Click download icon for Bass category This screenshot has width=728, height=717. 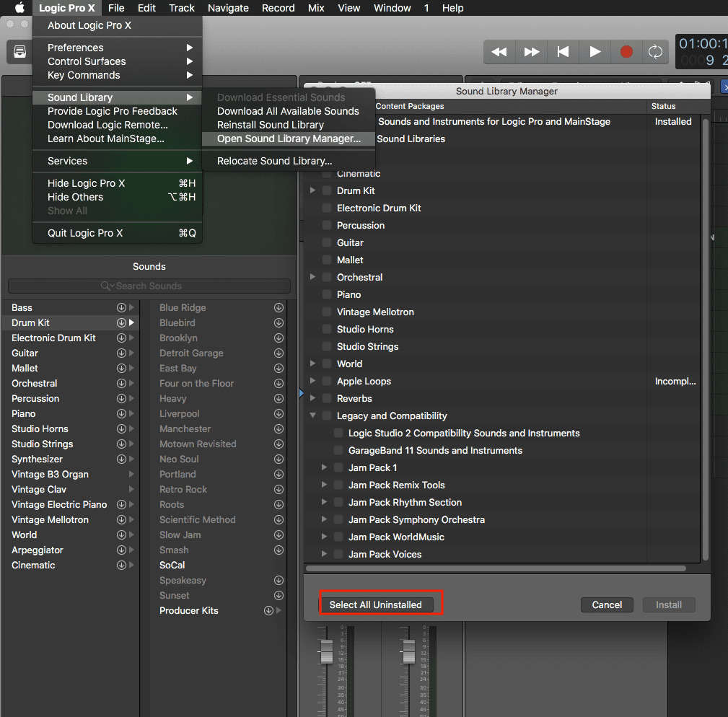click(x=122, y=307)
